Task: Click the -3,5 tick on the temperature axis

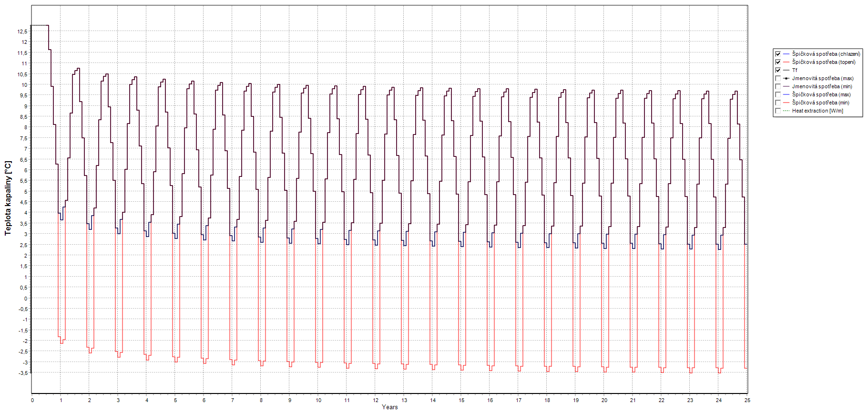Action: click(x=22, y=373)
